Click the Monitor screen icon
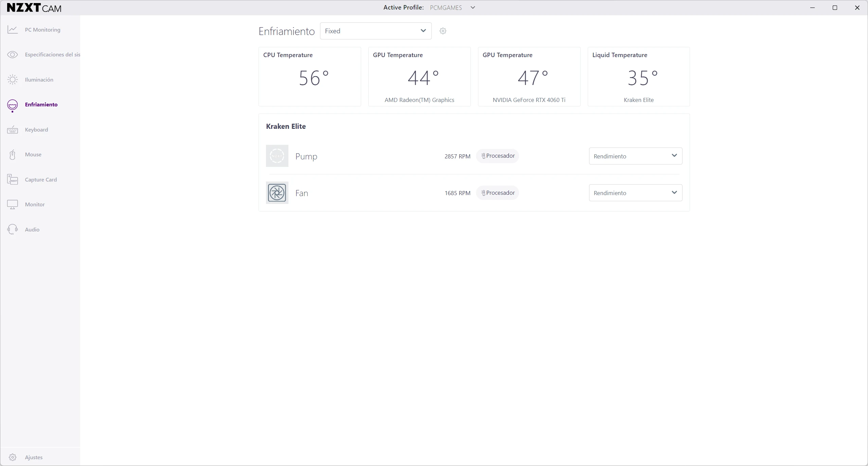Screen dimensions: 868x466 (x=13, y=204)
